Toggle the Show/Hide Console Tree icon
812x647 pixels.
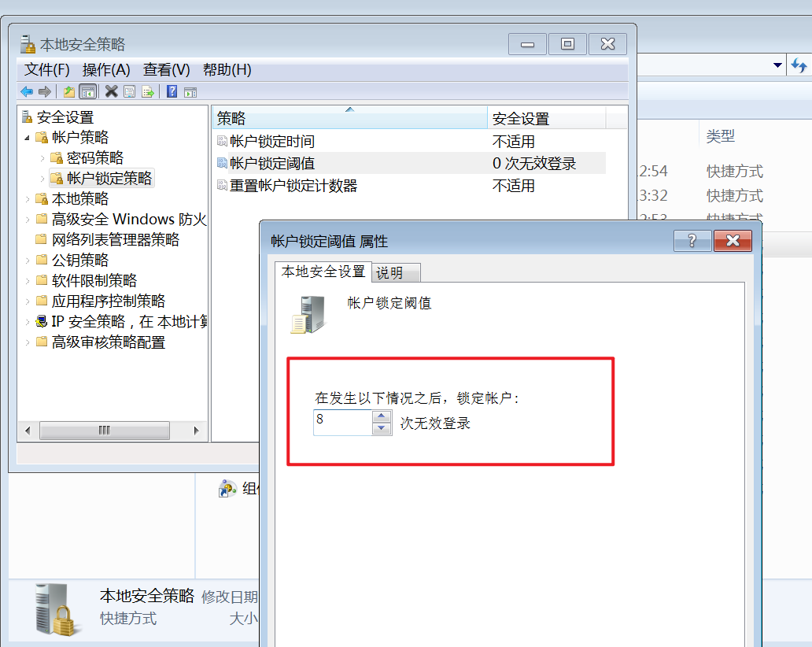(88, 92)
